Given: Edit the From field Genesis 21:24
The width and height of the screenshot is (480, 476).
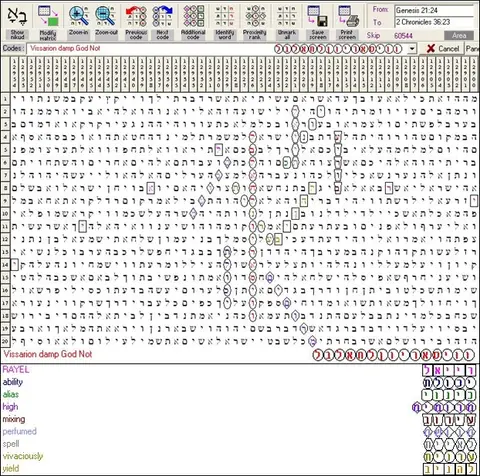Looking at the screenshot, I should pos(434,10).
